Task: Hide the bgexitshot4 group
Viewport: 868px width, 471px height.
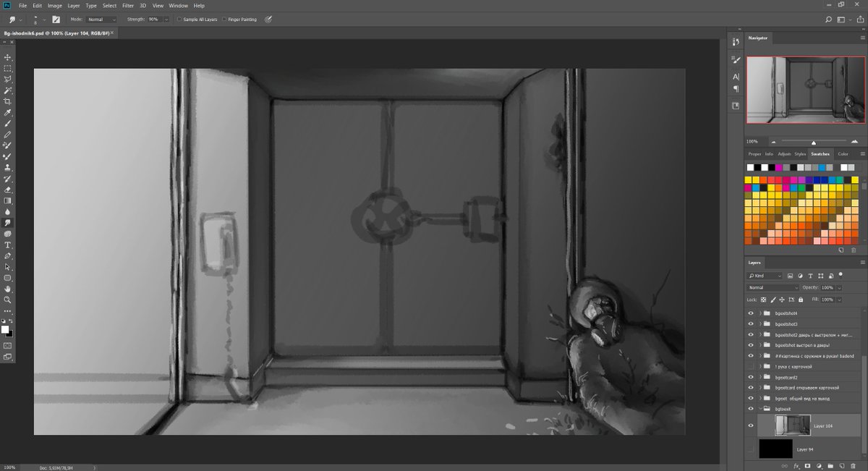Action: pyautogui.click(x=751, y=313)
